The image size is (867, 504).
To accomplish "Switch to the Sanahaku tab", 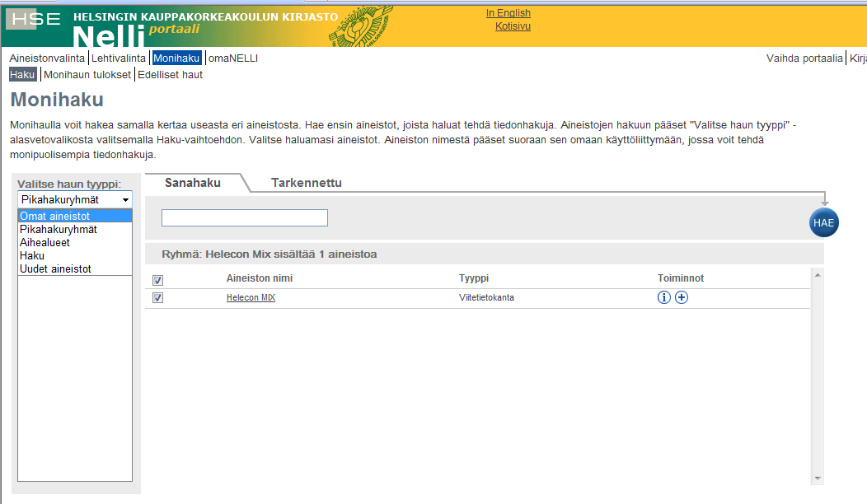I will pos(192,183).
